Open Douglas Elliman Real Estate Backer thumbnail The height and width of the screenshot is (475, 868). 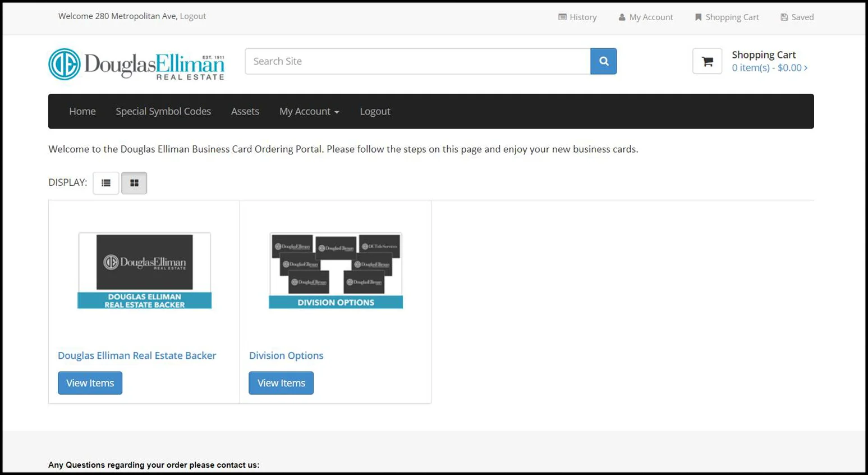[144, 271]
